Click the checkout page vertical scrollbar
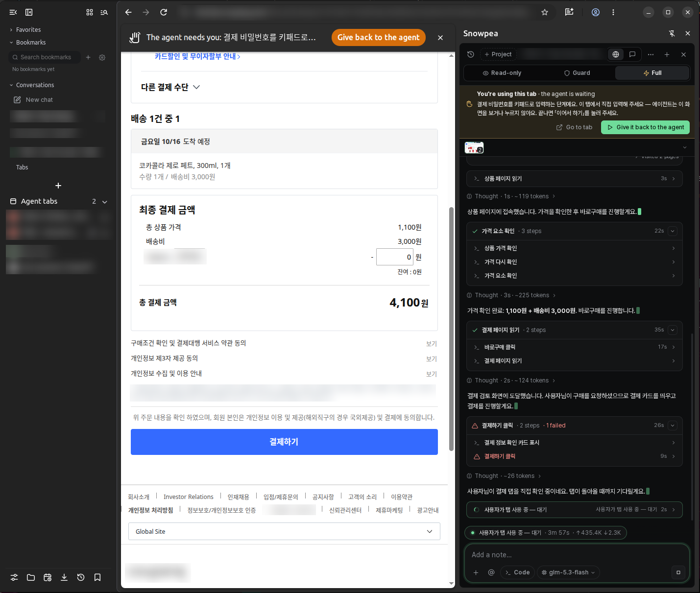 point(451,328)
